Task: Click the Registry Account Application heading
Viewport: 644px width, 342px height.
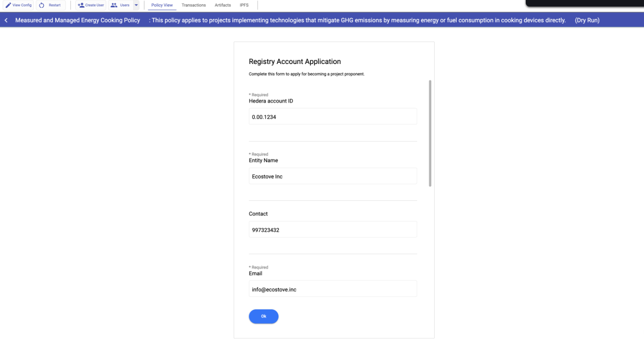Action: [x=294, y=62]
